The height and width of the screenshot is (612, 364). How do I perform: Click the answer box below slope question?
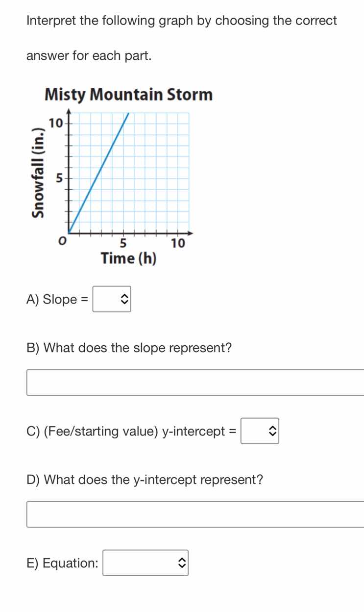195,382
